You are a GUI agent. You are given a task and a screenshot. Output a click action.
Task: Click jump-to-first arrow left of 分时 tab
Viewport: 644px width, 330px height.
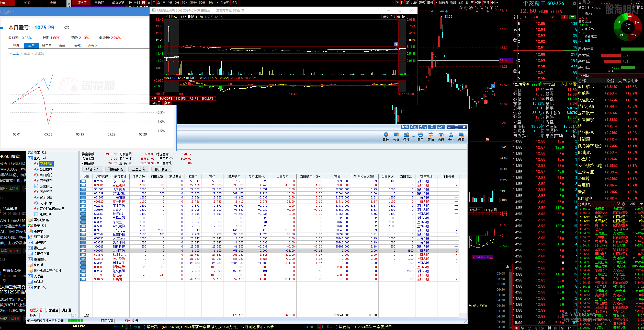click(131, 3)
